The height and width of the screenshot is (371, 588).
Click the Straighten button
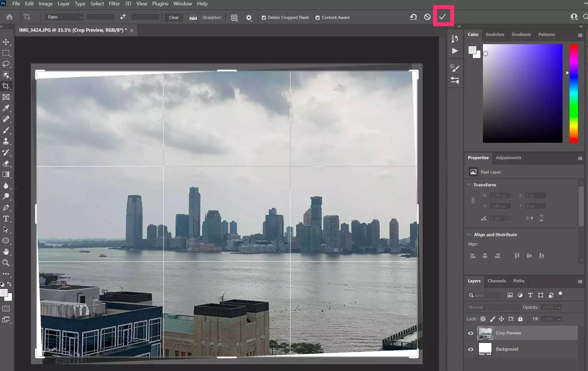click(206, 17)
